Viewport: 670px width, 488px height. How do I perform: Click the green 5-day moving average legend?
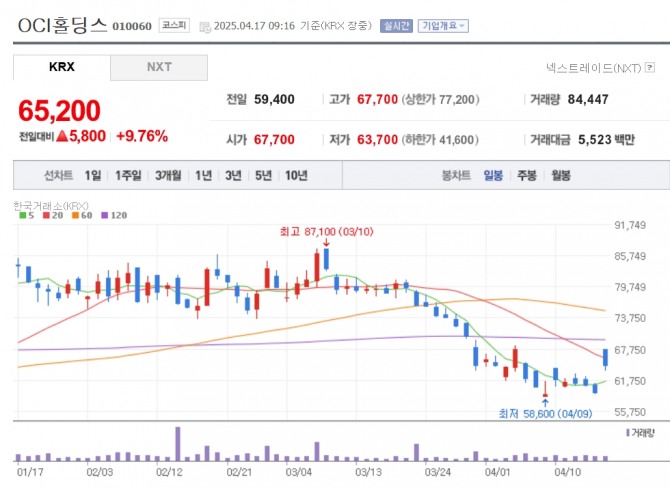26,215
